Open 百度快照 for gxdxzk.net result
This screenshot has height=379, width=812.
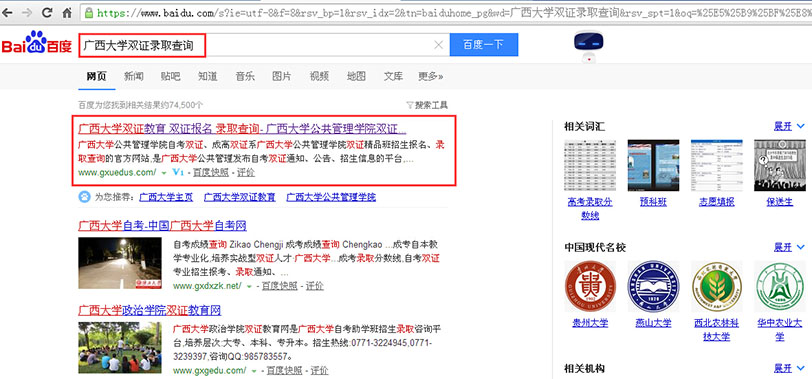click(280, 286)
